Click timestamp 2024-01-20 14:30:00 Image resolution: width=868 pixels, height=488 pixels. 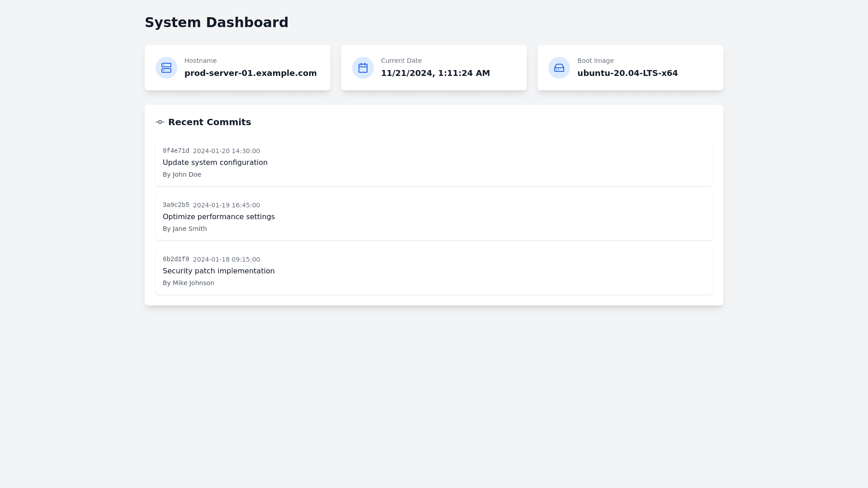226,151
